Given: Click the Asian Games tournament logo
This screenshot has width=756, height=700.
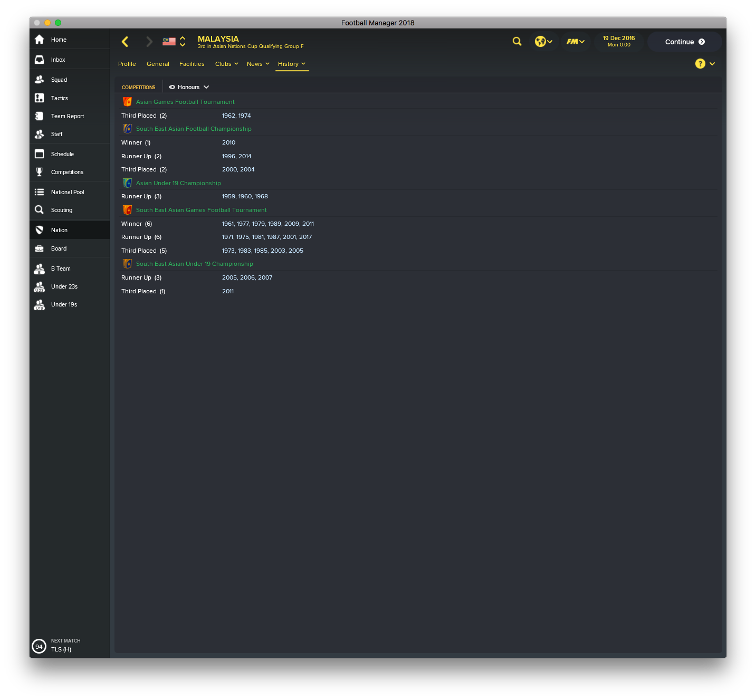Looking at the screenshot, I should 127,102.
